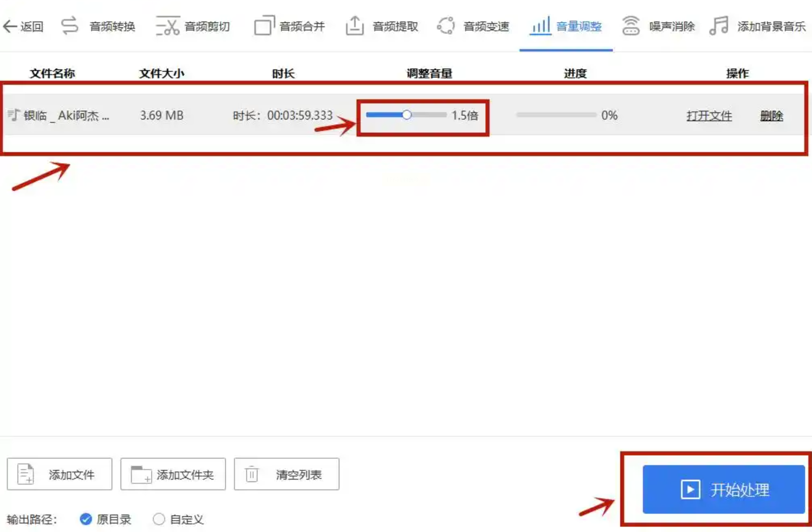Viewport: 812px width, 532px height.
Task: Click the 1.5倍 volume slider handle
Action: coord(406,115)
